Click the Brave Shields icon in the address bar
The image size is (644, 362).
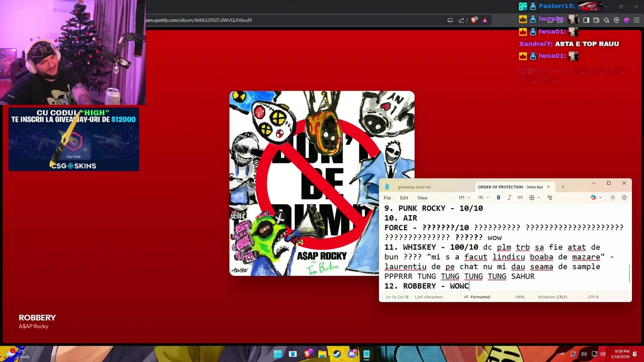click(x=474, y=20)
